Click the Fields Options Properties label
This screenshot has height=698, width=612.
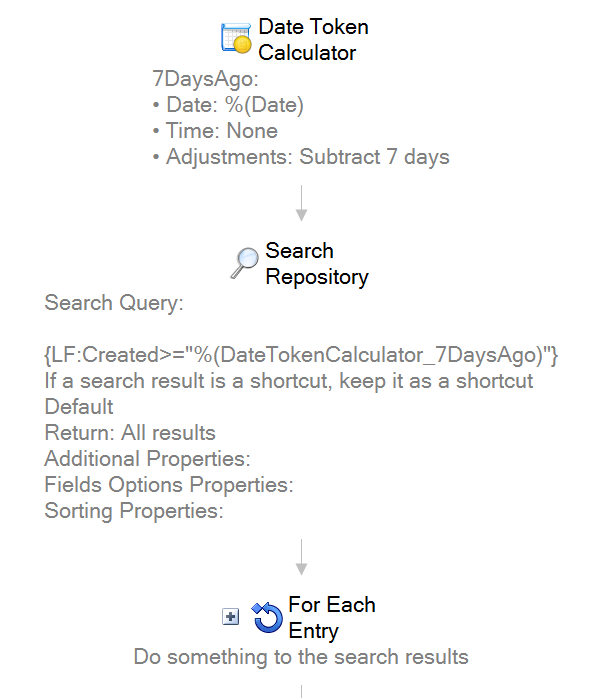point(169,485)
